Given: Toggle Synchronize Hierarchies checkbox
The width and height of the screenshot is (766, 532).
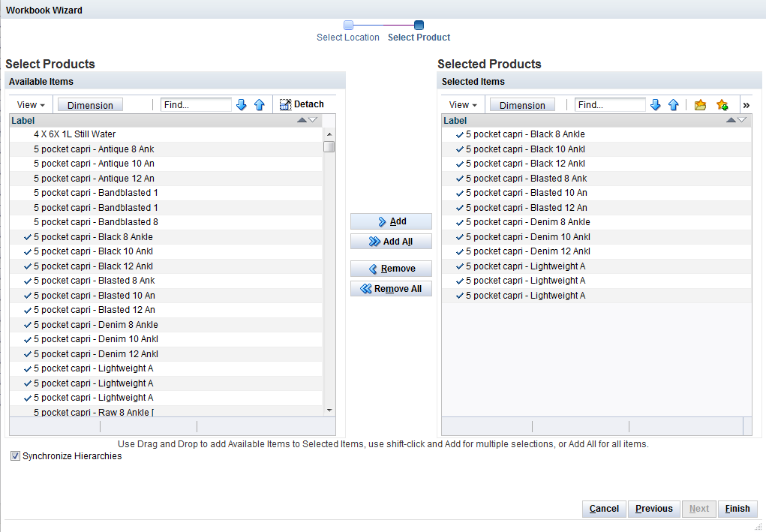Looking at the screenshot, I should 16,455.
